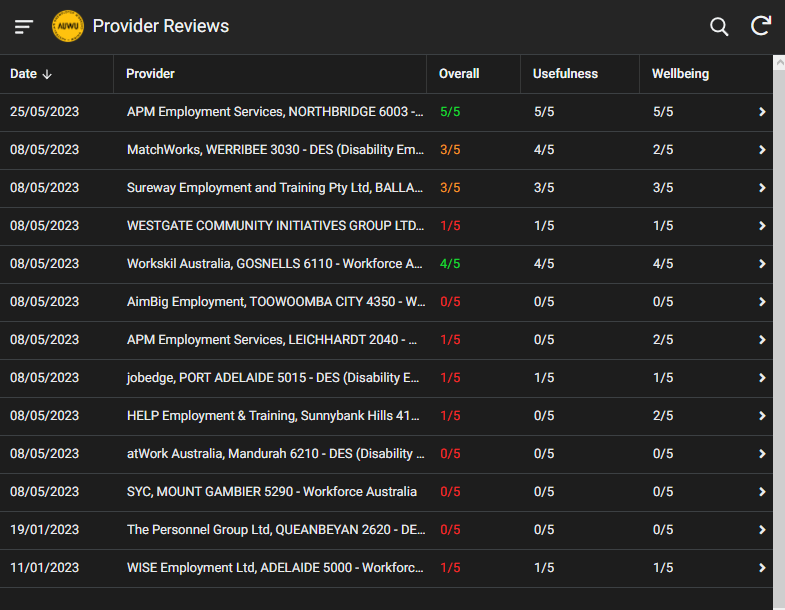Screen dimensions: 785x610
Task: Click the refresh icon
Action: [760, 26]
